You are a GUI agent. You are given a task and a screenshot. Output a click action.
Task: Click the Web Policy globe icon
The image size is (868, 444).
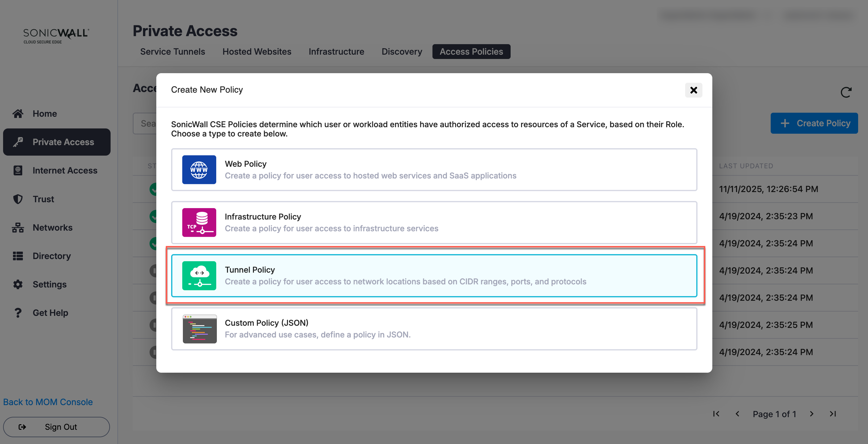[x=199, y=170]
